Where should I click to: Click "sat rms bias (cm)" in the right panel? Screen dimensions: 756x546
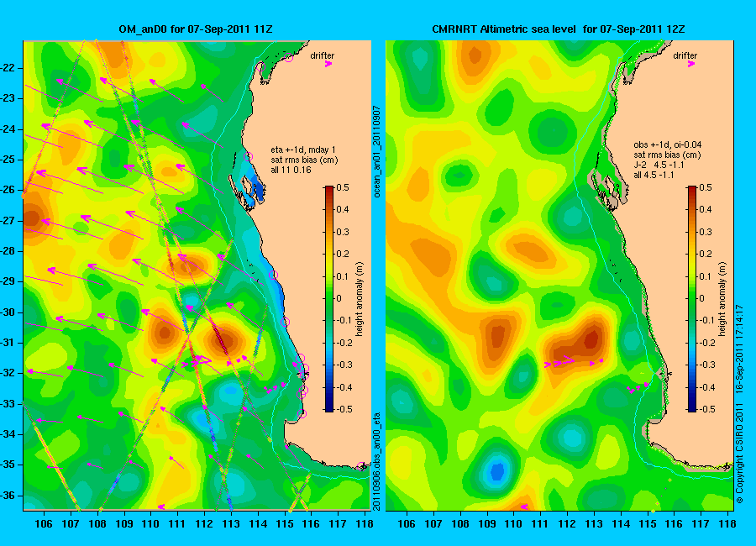pos(667,155)
